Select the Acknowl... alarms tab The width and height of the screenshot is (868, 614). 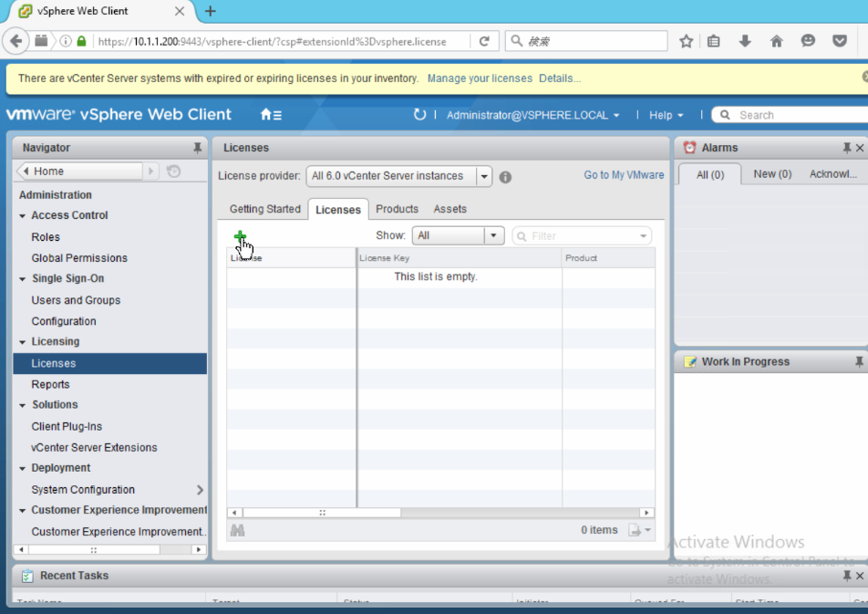tap(833, 174)
